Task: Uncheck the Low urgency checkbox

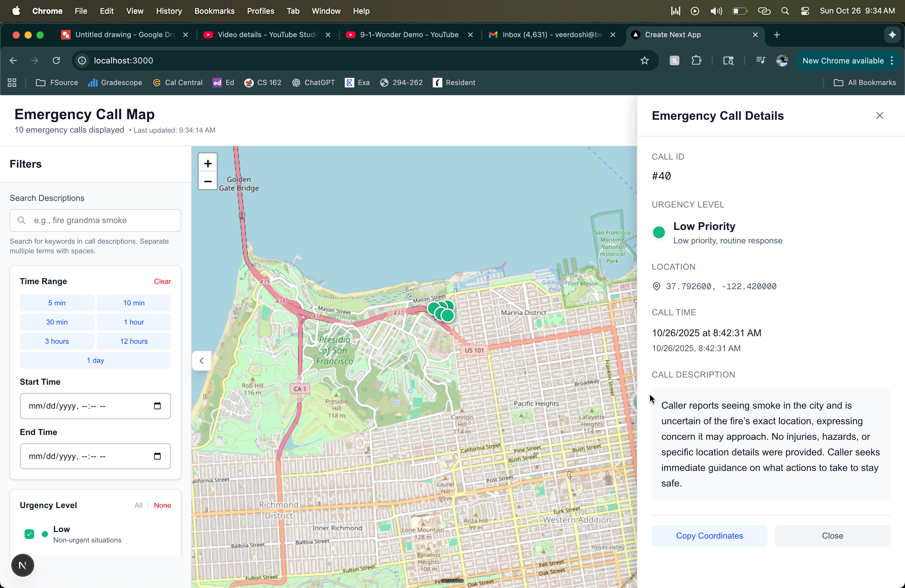Action: point(29,534)
